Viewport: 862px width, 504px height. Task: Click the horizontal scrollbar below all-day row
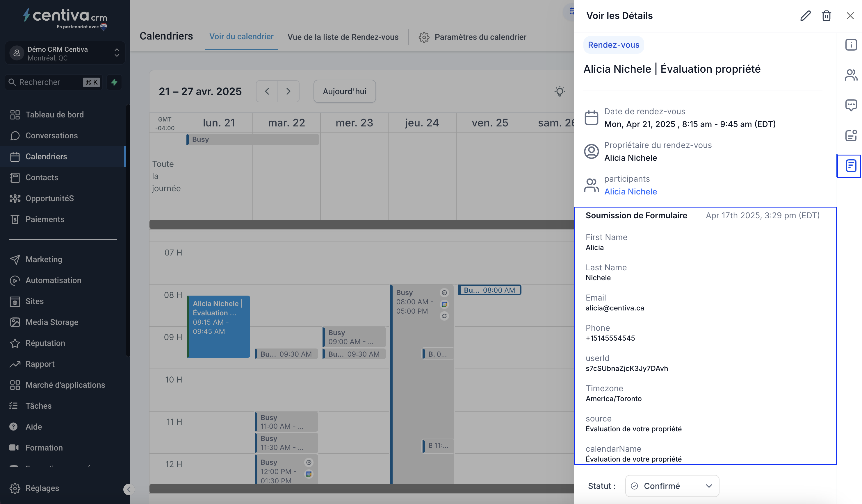(361, 224)
